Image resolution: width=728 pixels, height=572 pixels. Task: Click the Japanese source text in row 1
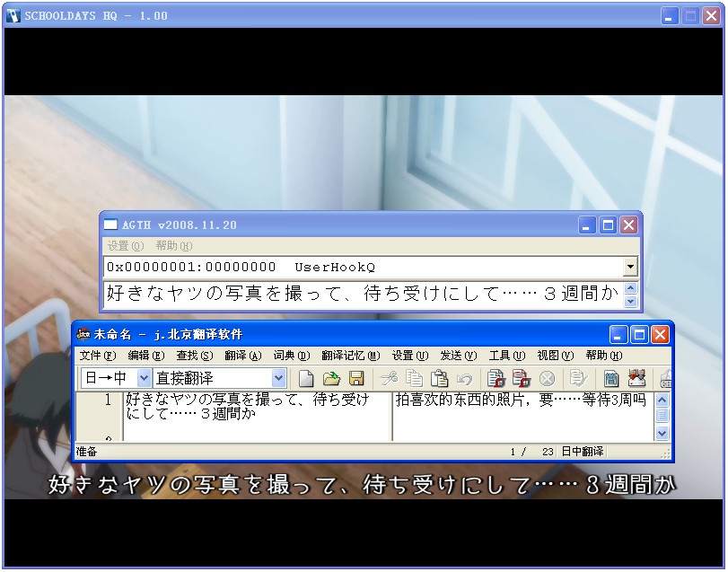[248, 406]
